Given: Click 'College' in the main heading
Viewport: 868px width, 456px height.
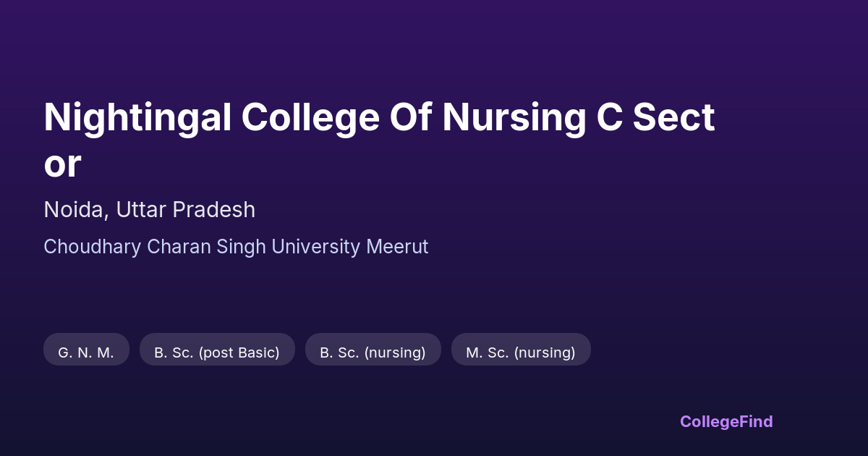Looking at the screenshot, I should point(310,118).
